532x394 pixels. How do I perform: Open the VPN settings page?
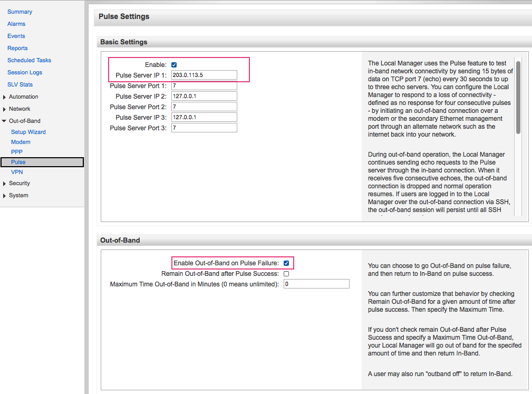(17, 172)
